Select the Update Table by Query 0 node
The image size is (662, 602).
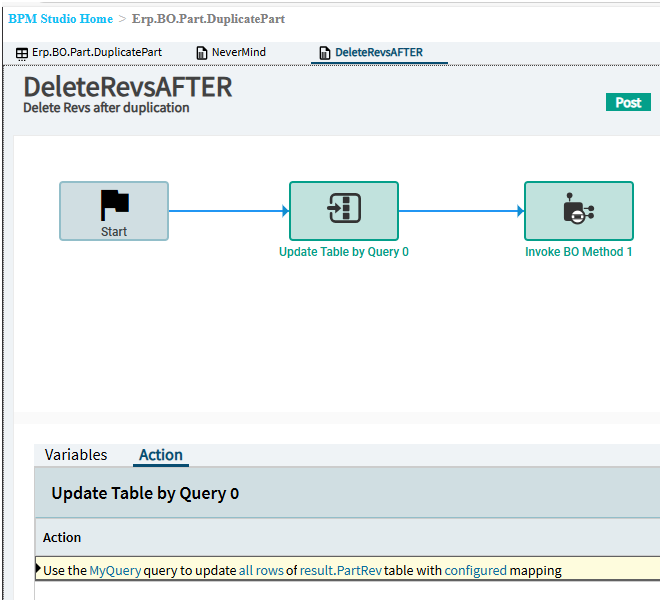coord(344,211)
